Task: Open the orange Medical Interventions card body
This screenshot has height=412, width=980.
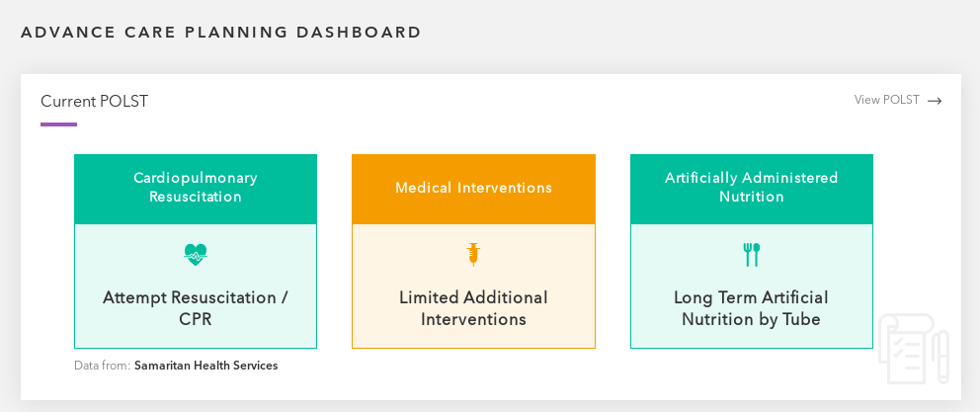Action: pyautogui.click(x=474, y=287)
